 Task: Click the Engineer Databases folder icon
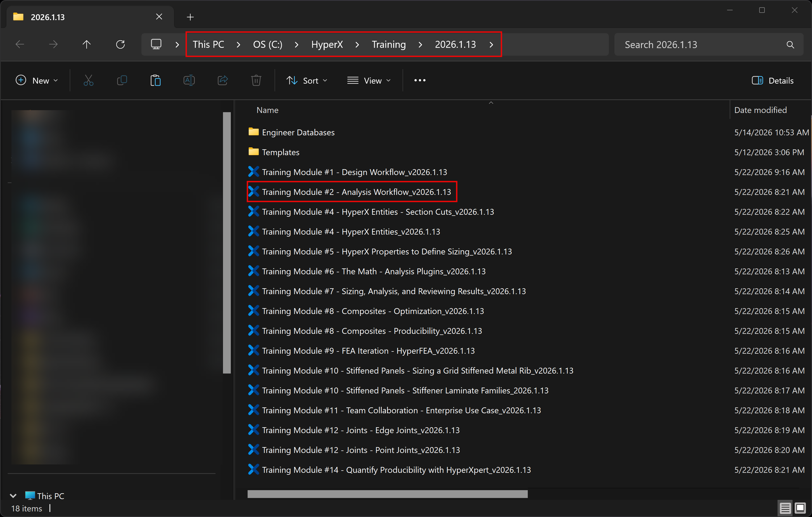point(254,132)
